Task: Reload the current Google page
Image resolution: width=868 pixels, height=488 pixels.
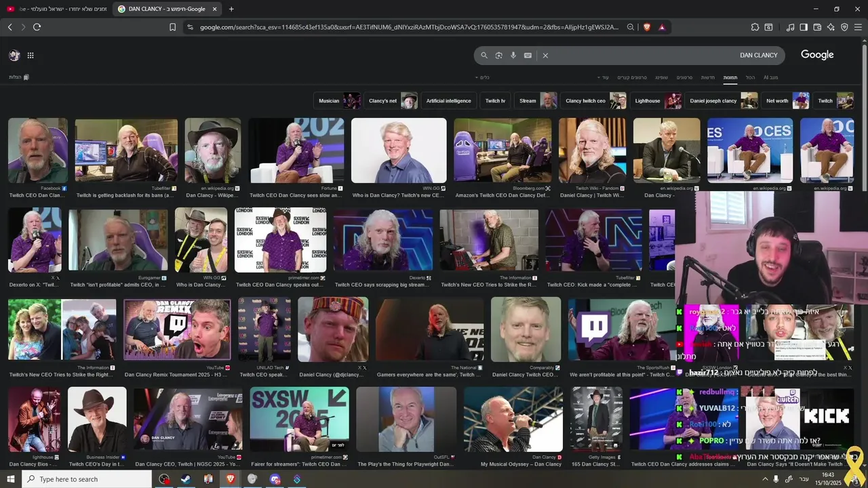Action: pyautogui.click(x=37, y=27)
